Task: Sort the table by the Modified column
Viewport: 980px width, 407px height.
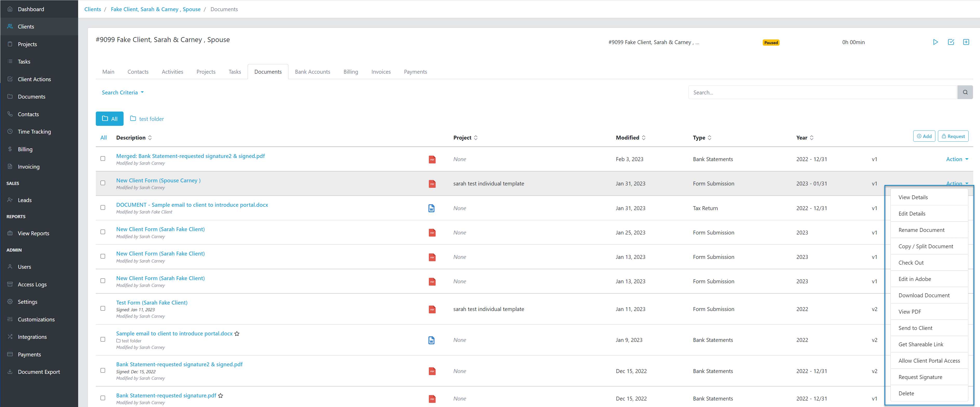Action: click(630, 137)
